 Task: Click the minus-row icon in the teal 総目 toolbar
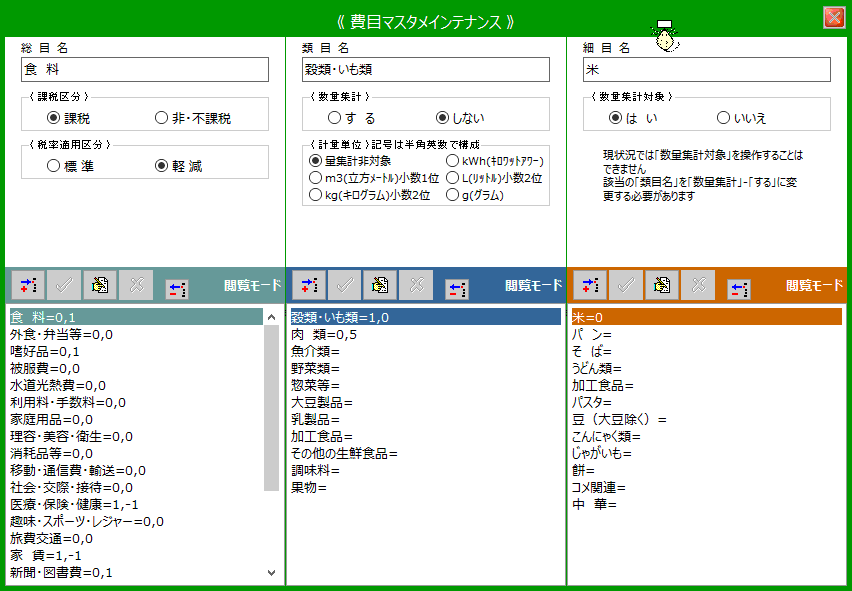click(x=176, y=288)
